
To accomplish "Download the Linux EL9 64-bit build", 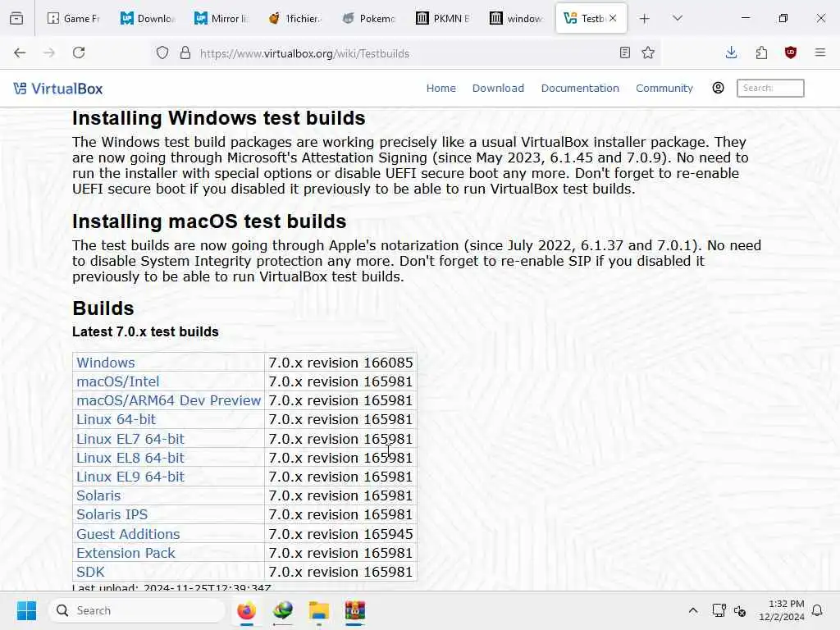I will (130, 477).
